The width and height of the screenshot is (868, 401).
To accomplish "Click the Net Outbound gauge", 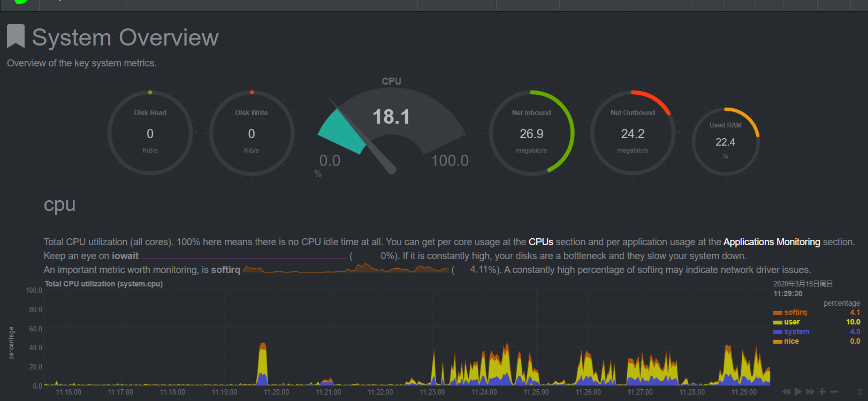I will coord(633,133).
